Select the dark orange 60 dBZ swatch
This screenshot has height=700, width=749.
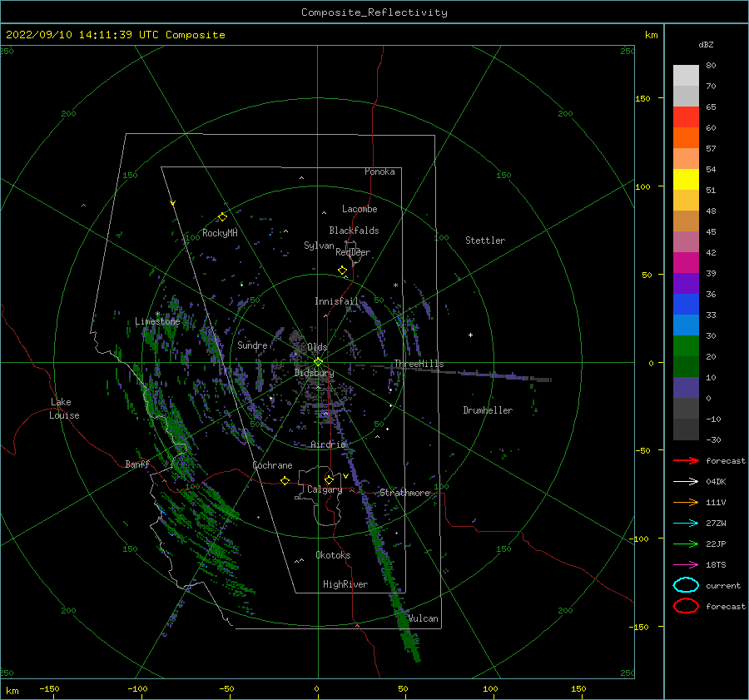tap(686, 137)
